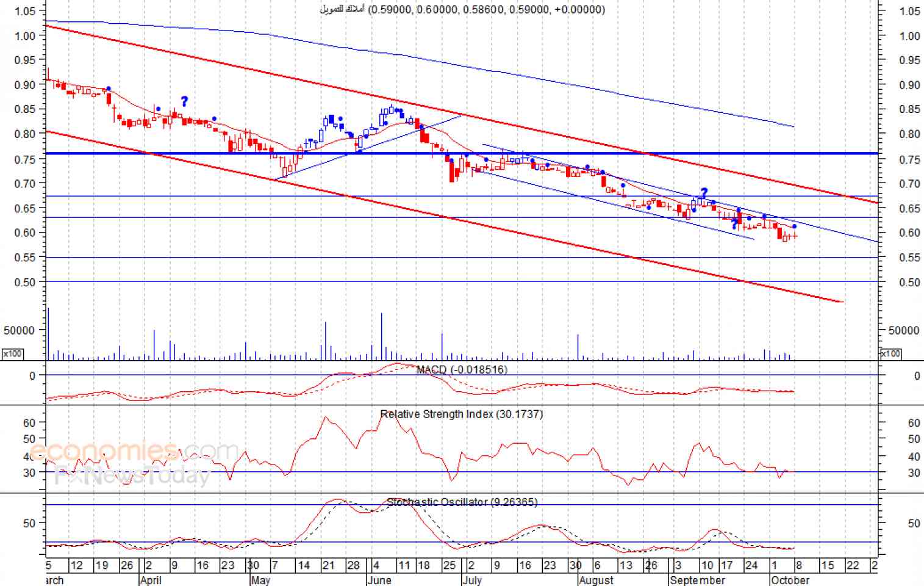
Task: Click the MACD indicator label
Action: click(462, 369)
